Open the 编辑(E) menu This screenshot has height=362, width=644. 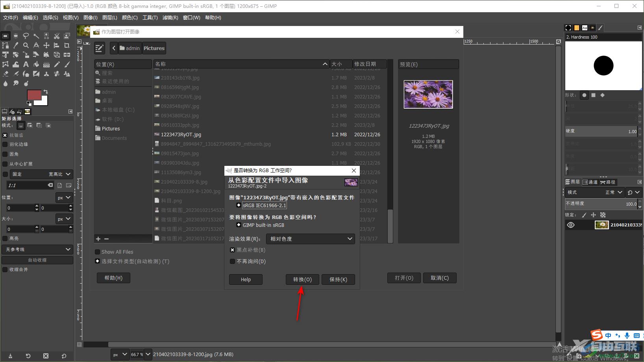tap(30, 18)
